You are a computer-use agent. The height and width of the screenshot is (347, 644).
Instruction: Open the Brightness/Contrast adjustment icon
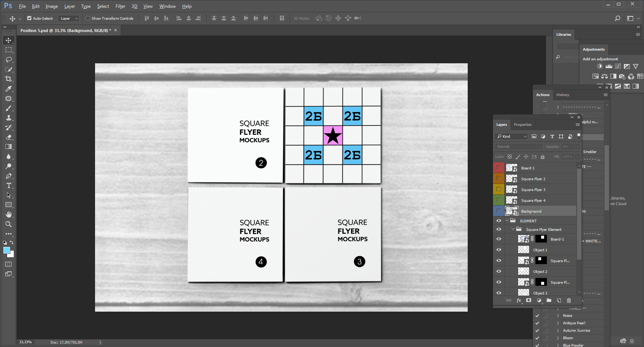600,66
